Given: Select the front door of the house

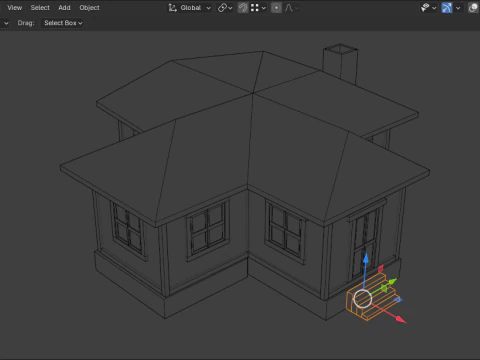Looking at the screenshot, I should point(364,242).
